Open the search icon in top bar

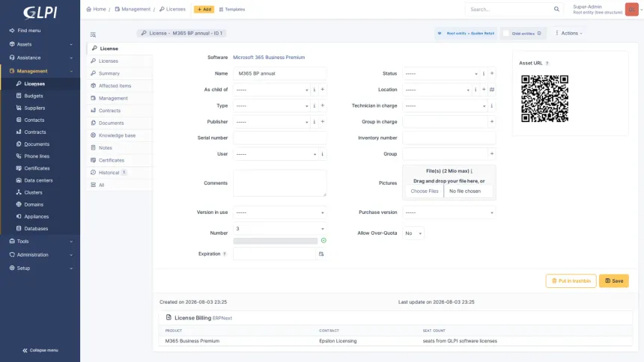[556, 9]
